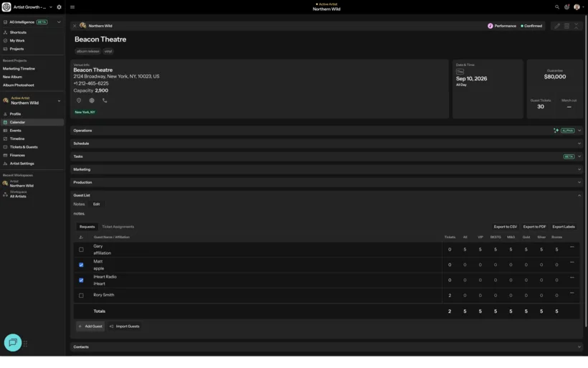Image resolution: width=588 pixels, height=368 pixels.
Task: Collapse all sections with the collapse icon
Action: pos(577,26)
